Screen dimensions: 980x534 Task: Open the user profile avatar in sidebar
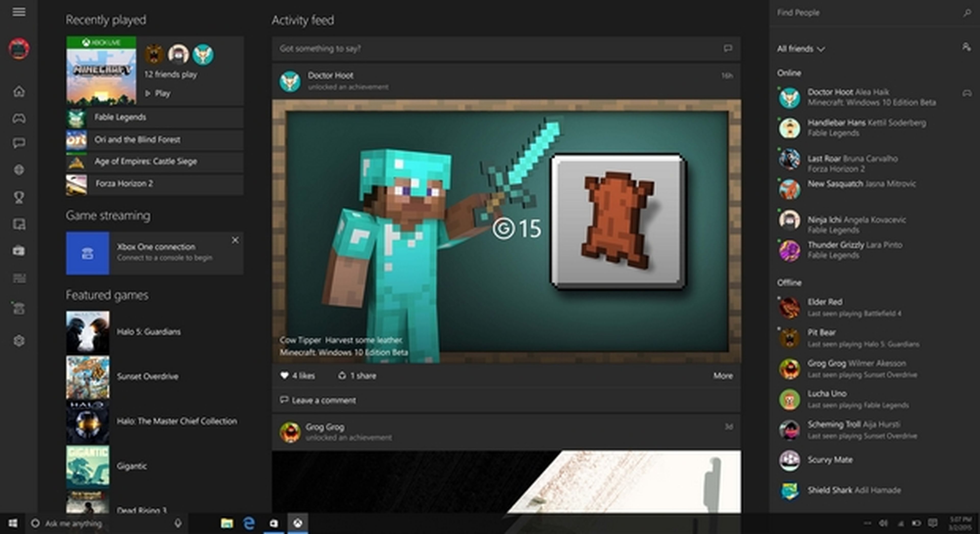pyautogui.click(x=19, y=49)
